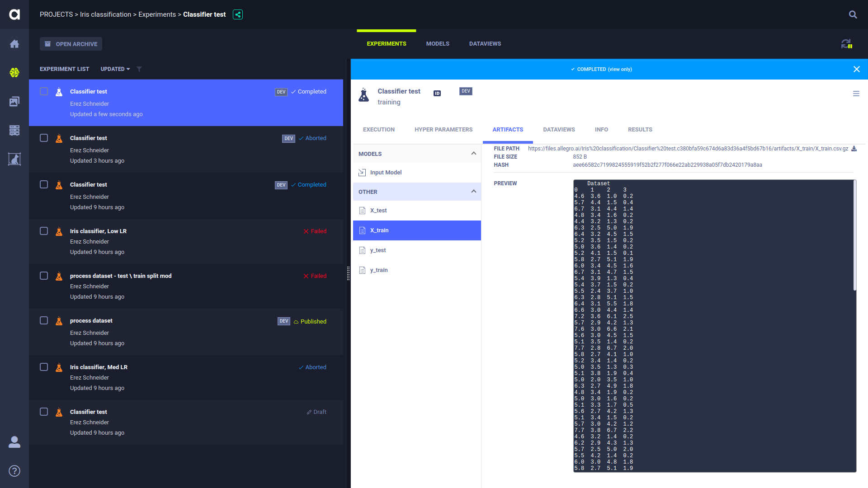Viewport: 868px width, 488px height.
Task: Open the MODELS top tab
Action: tap(437, 44)
